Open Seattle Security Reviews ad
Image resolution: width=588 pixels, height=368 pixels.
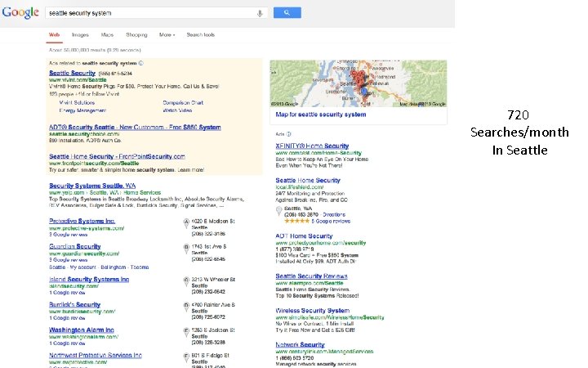pos(312,276)
